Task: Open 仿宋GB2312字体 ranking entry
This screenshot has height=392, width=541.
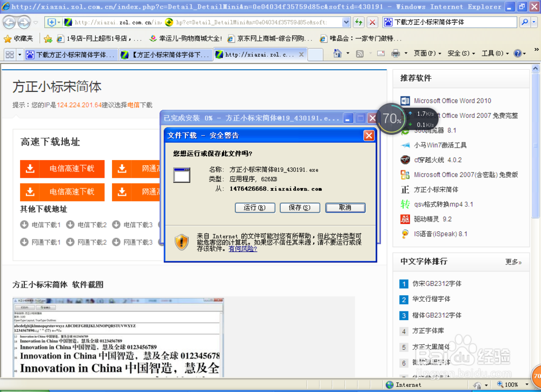Action: click(x=437, y=284)
